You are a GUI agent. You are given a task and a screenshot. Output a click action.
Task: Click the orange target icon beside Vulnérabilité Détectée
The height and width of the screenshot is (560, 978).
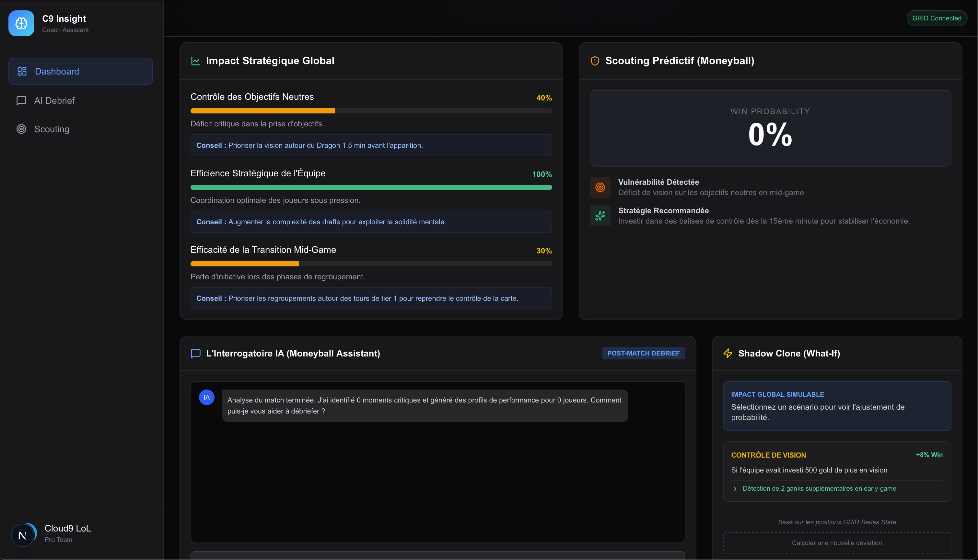(600, 187)
